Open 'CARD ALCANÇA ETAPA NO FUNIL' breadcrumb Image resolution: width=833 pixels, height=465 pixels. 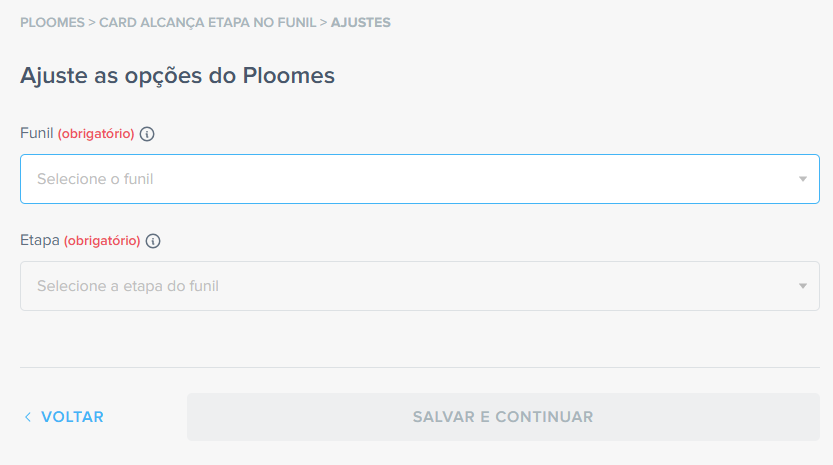pyautogui.click(x=207, y=22)
